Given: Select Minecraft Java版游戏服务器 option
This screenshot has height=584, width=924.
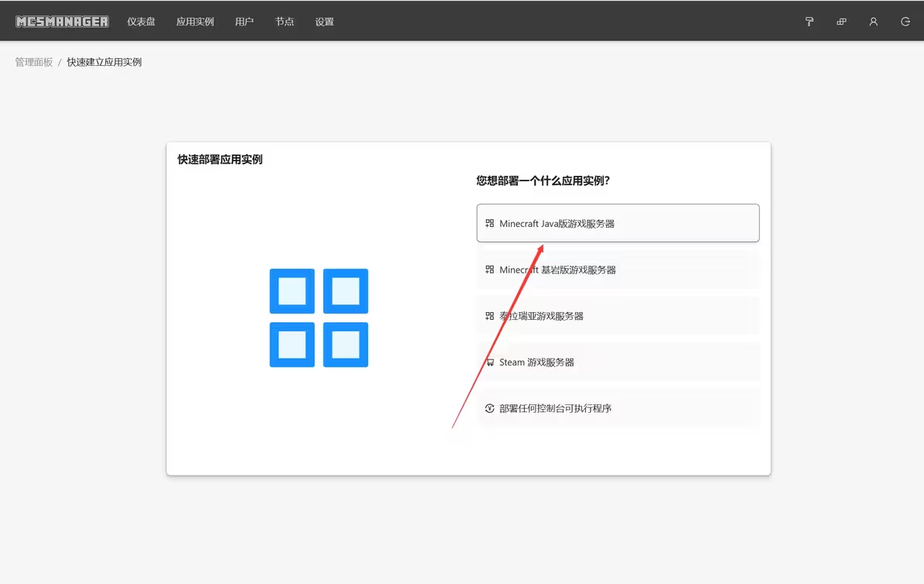Looking at the screenshot, I should [x=618, y=223].
